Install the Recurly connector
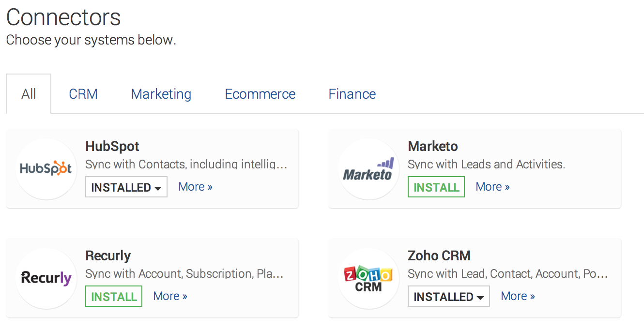Screen dimensions: 644x330 tap(114, 297)
